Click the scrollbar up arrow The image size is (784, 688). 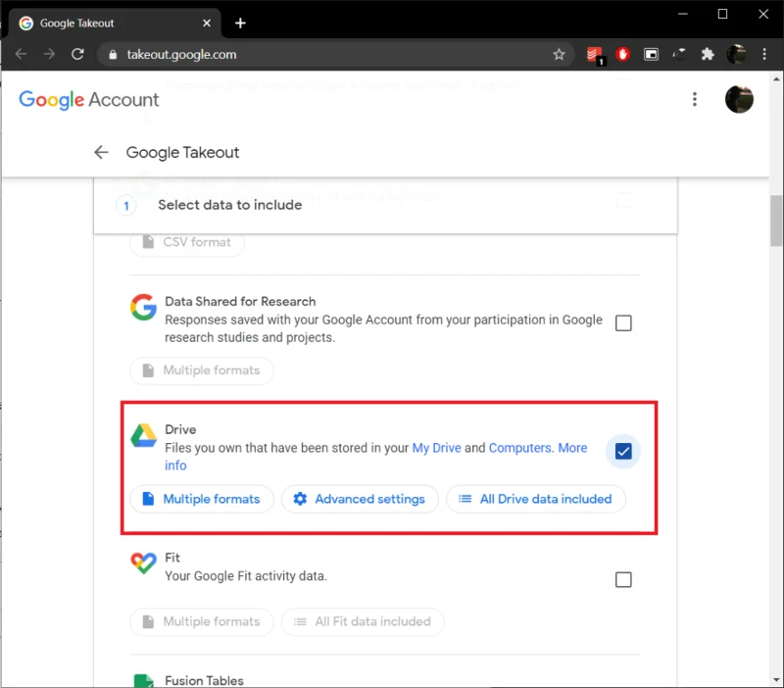click(x=776, y=79)
